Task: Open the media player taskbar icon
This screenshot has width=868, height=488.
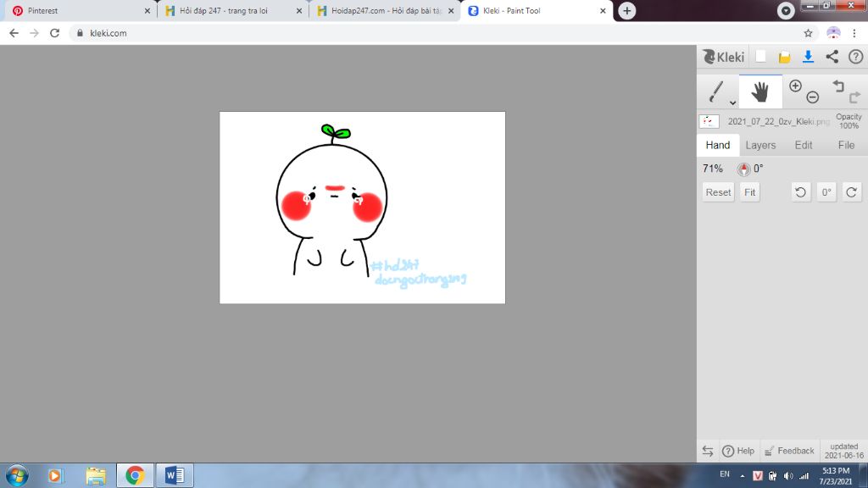Action: 55,475
